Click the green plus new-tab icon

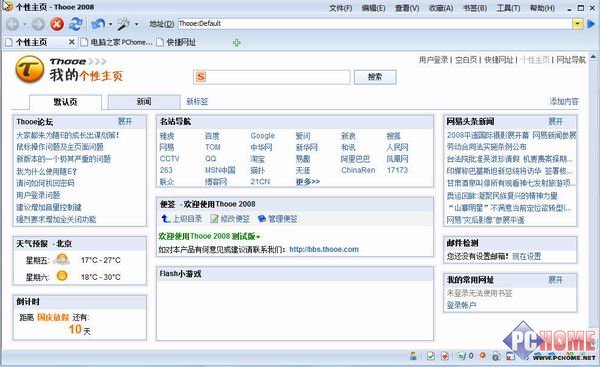(237, 42)
